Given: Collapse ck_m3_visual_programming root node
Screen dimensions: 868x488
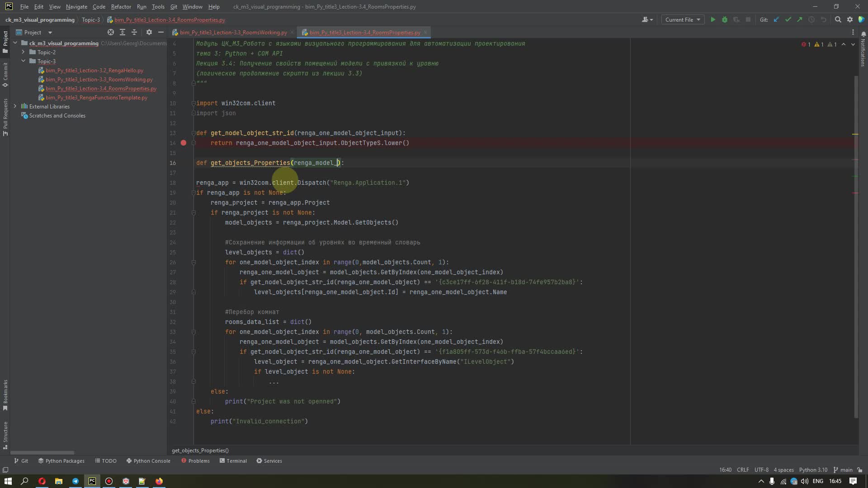Looking at the screenshot, I should (15, 43).
